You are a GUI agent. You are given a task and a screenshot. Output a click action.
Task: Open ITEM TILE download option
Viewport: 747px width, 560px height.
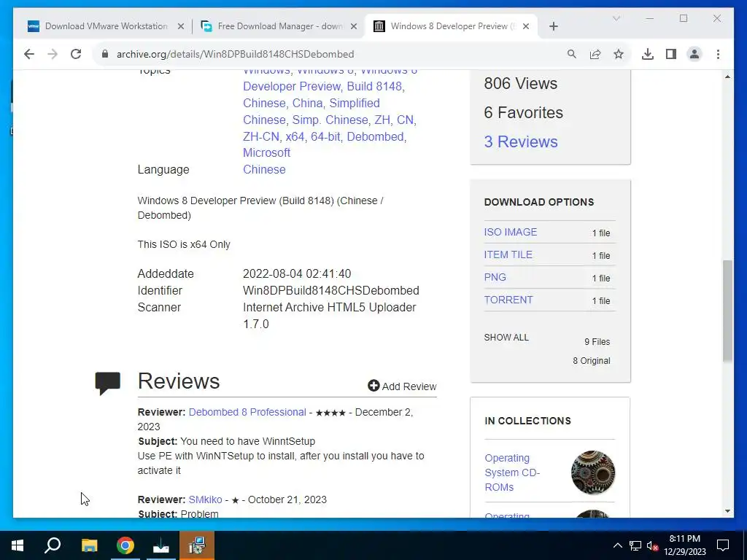(508, 254)
